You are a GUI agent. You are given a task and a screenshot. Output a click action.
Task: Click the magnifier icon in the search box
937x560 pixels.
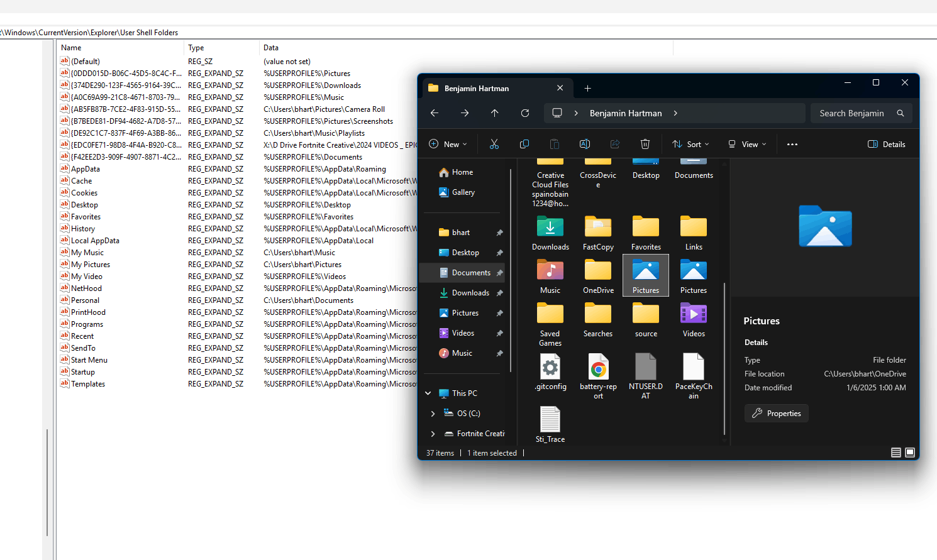pos(901,113)
